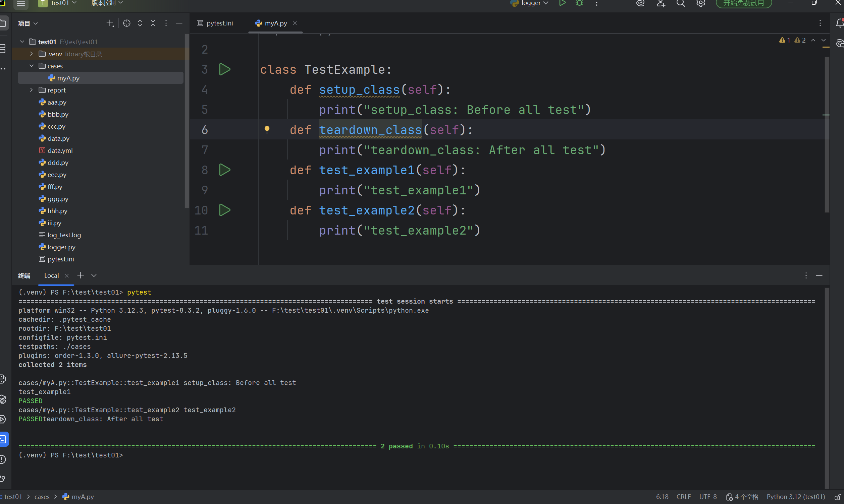Collapse all in project tree toolbar
Screen dimensions: 844x504
tap(153, 23)
